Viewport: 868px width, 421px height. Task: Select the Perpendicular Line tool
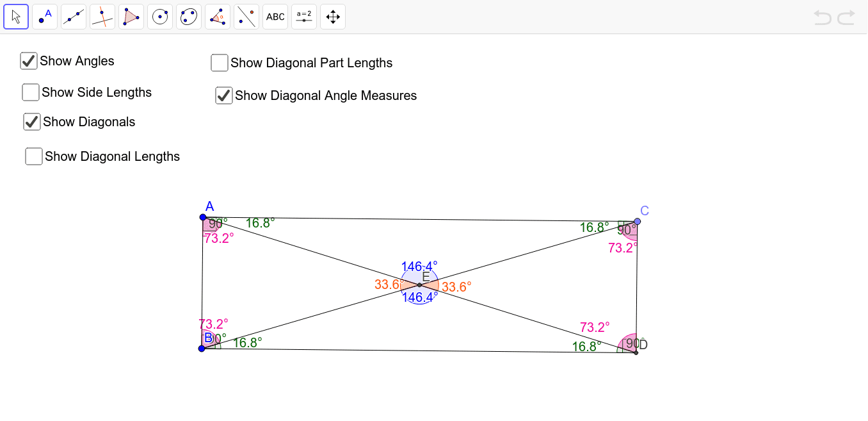tap(102, 16)
